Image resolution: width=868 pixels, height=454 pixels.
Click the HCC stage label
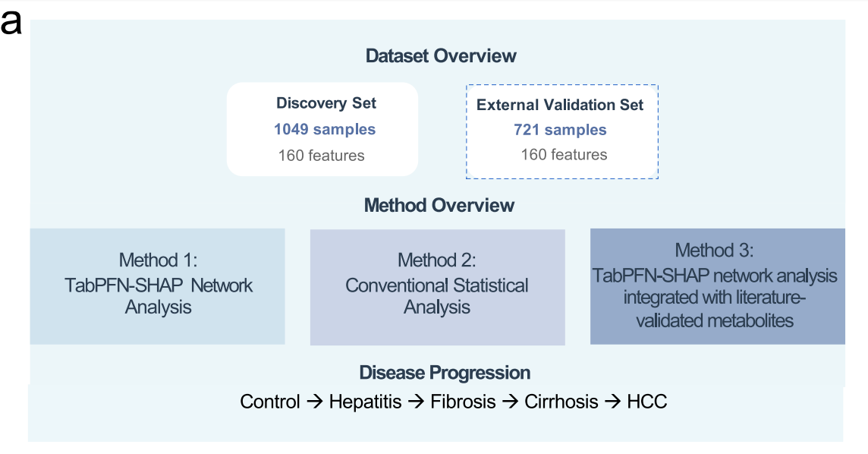pyautogui.click(x=646, y=402)
